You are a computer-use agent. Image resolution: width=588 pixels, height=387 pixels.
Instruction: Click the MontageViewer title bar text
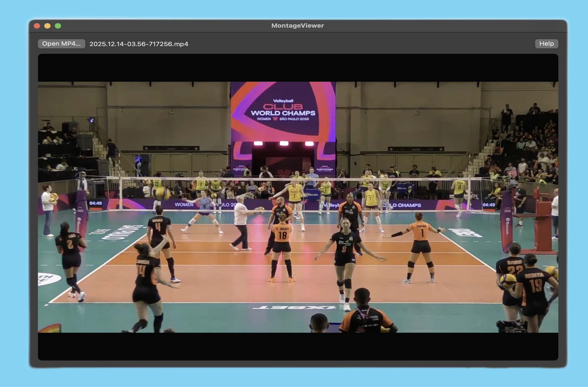[x=297, y=25]
